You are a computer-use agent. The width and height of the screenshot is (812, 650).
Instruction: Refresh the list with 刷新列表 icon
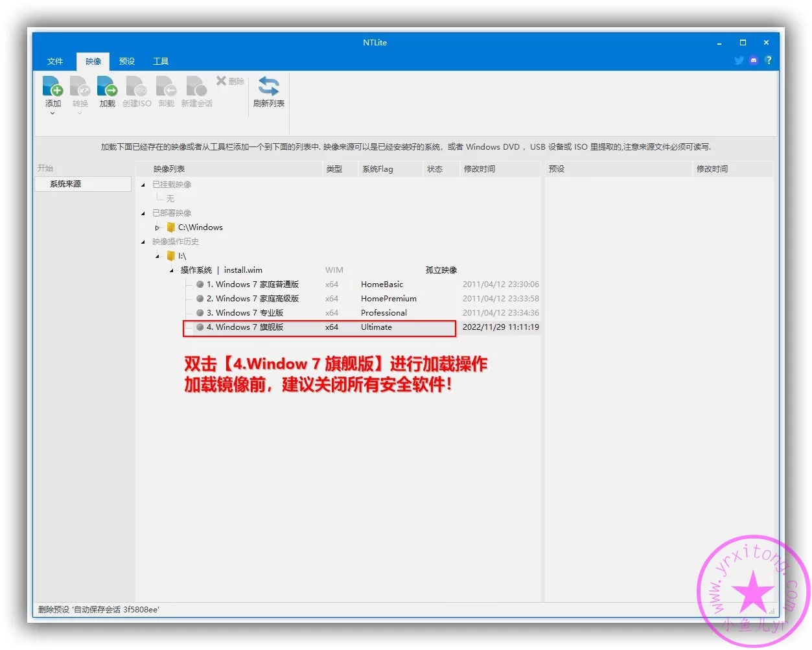(268, 86)
